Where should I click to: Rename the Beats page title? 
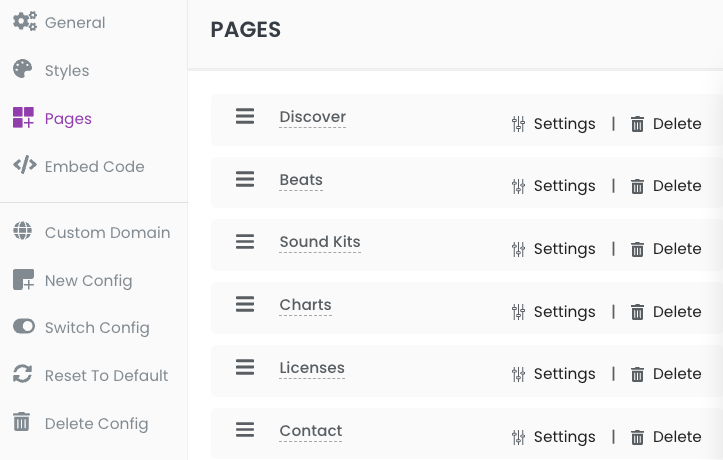[x=301, y=180]
